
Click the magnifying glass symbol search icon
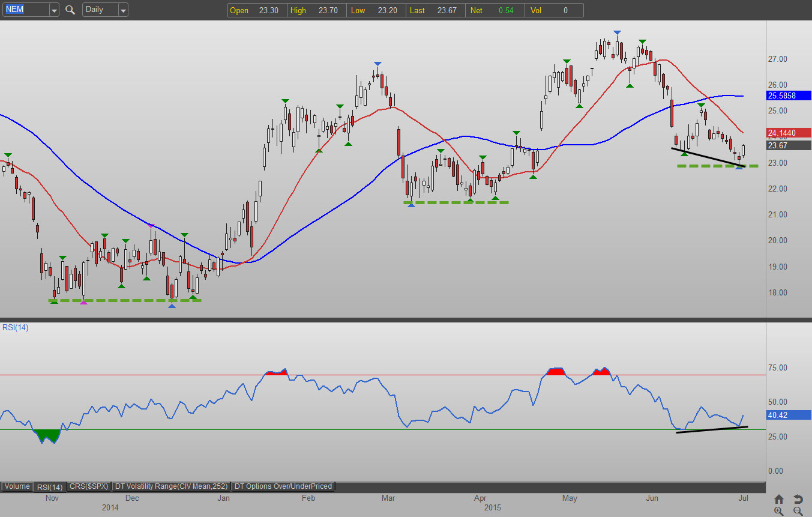pos(70,10)
